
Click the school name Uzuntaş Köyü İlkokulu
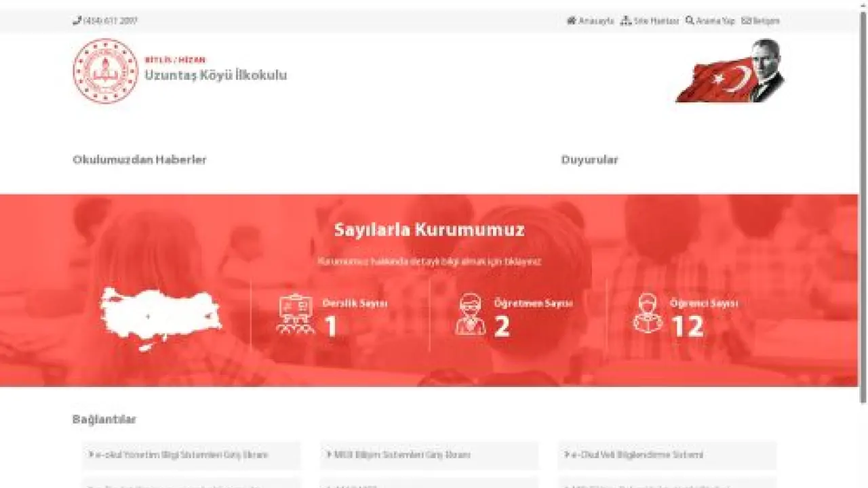tap(216, 75)
